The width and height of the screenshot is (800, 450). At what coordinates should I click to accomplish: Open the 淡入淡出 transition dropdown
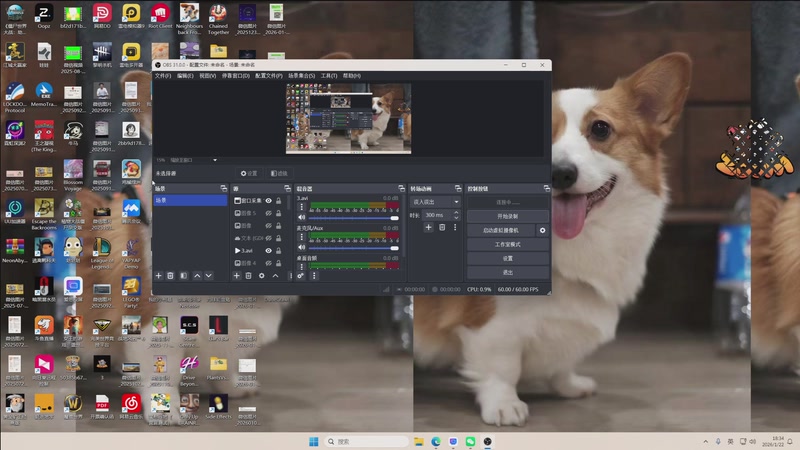[436, 202]
